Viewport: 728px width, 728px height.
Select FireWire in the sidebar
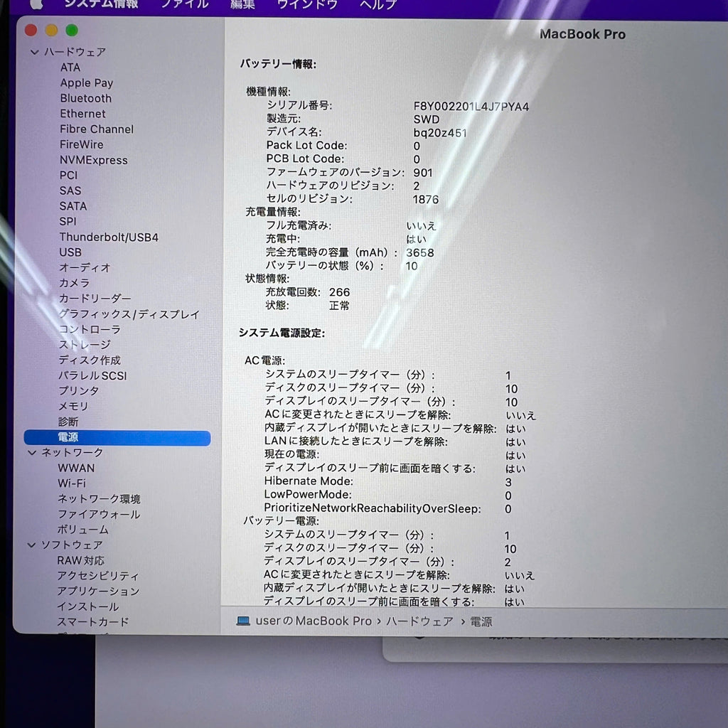81,144
